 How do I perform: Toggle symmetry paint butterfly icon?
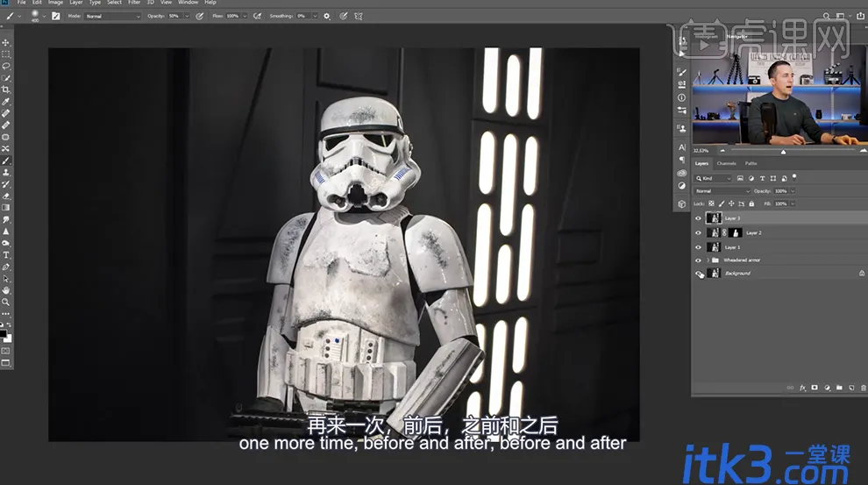[x=359, y=16]
